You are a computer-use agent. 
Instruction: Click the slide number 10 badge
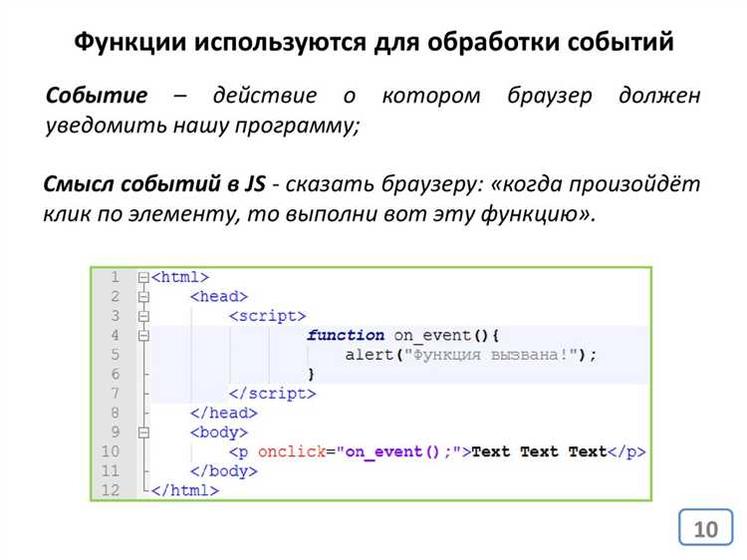tap(705, 528)
